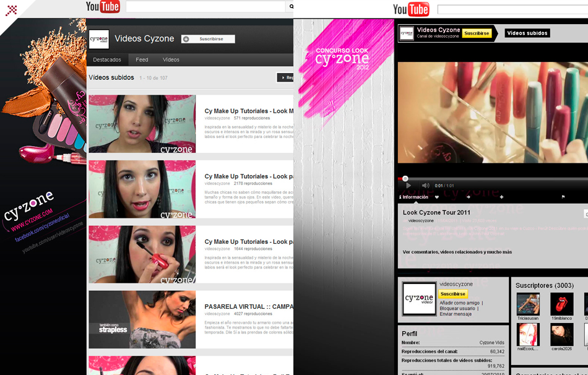Viewport: 588px width, 375px height.
Task: Focus the search box on the right page
Action: coord(512,9)
